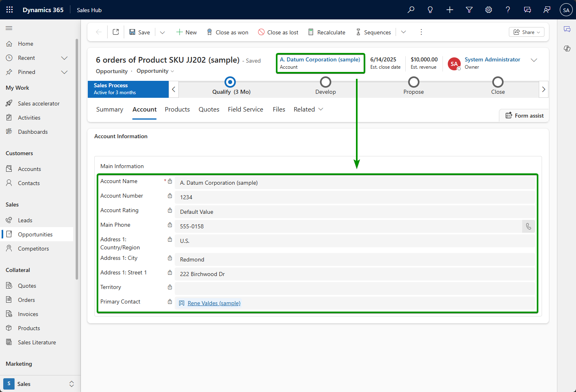Open the Settings gear icon
Screen dimensions: 576x392
click(x=489, y=10)
